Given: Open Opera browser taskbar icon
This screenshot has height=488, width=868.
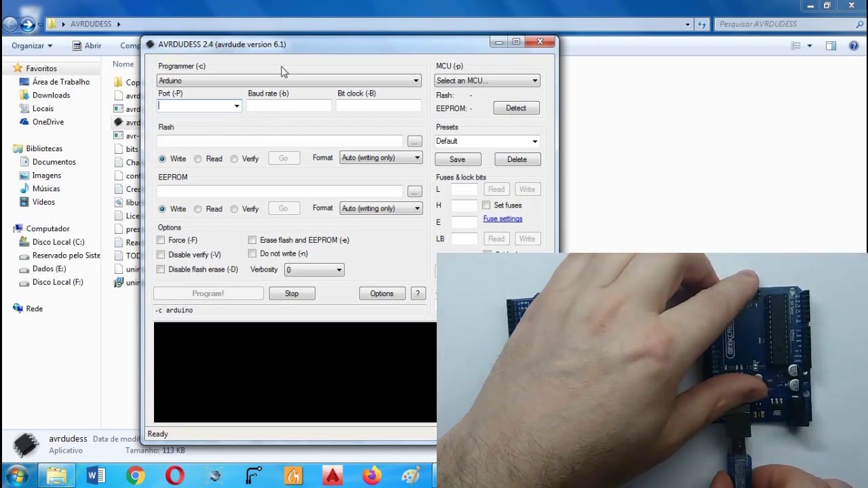Looking at the screenshot, I should [175, 476].
